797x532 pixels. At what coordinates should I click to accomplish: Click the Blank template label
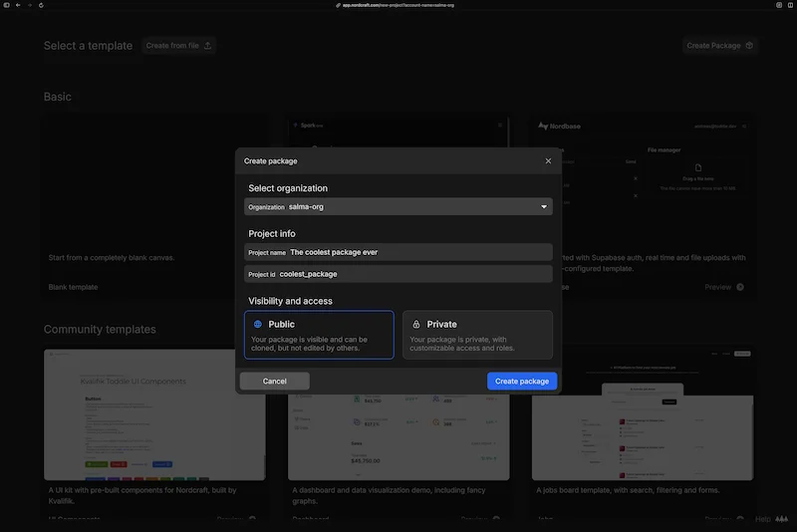pos(73,287)
